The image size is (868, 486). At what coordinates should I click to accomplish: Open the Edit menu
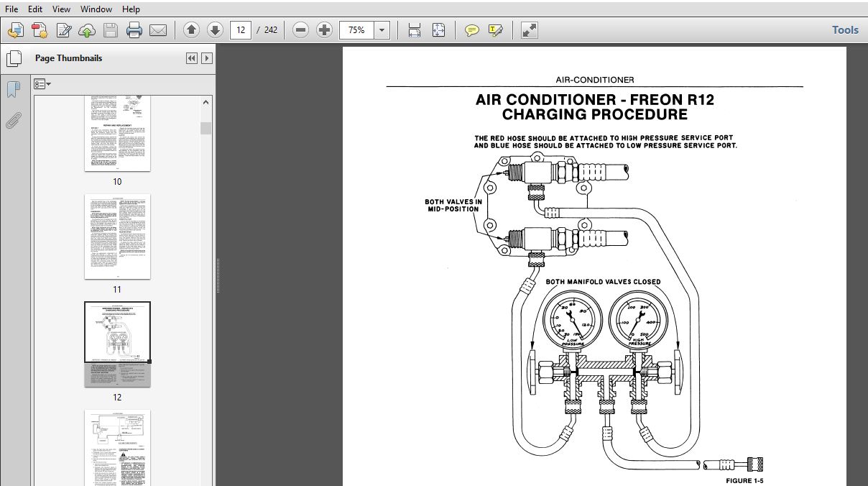tap(36, 9)
